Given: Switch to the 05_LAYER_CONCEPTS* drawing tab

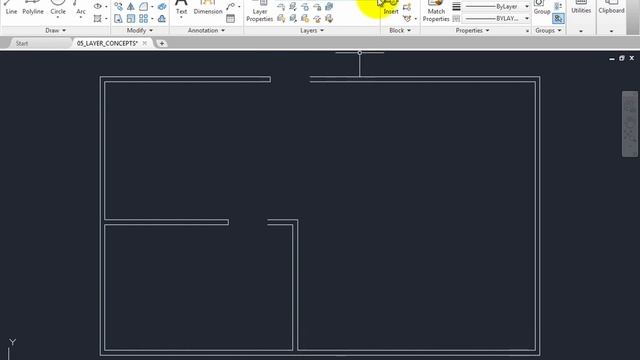Looking at the screenshot, I should pos(107,43).
